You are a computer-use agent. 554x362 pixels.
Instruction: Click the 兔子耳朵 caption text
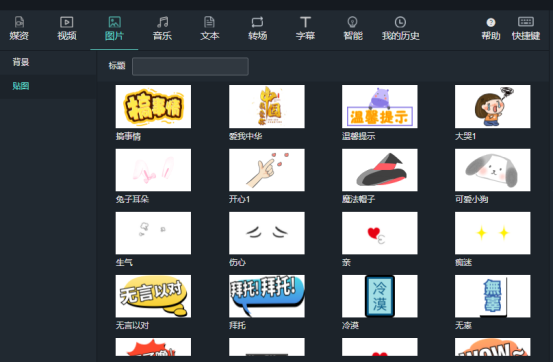click(132, 199)
